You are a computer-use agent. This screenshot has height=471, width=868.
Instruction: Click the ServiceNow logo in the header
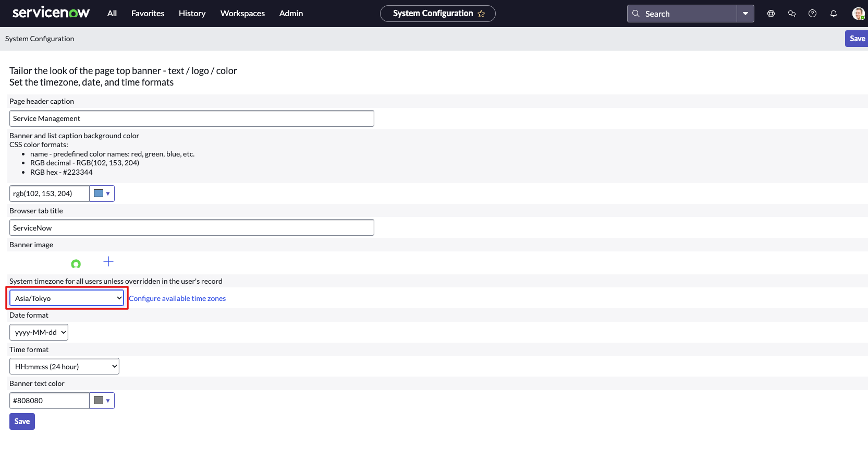(51, 13)
